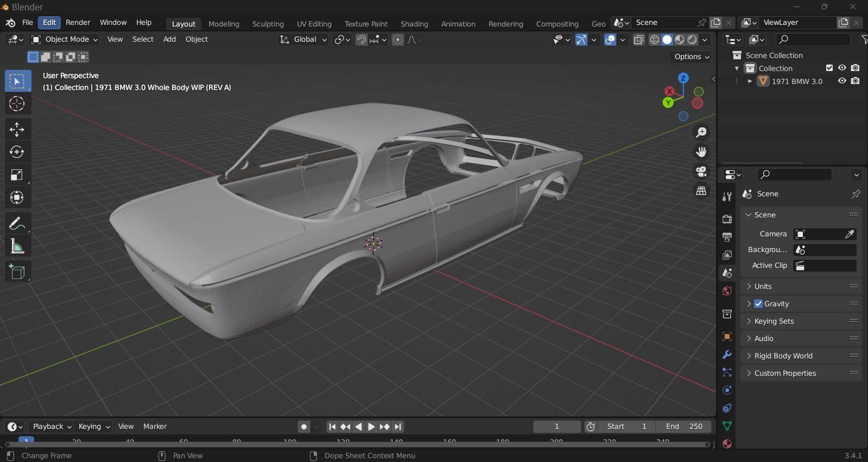Screen dimensions: 868x462
Task: Select the Scale tool
Action: click(17, 175)
